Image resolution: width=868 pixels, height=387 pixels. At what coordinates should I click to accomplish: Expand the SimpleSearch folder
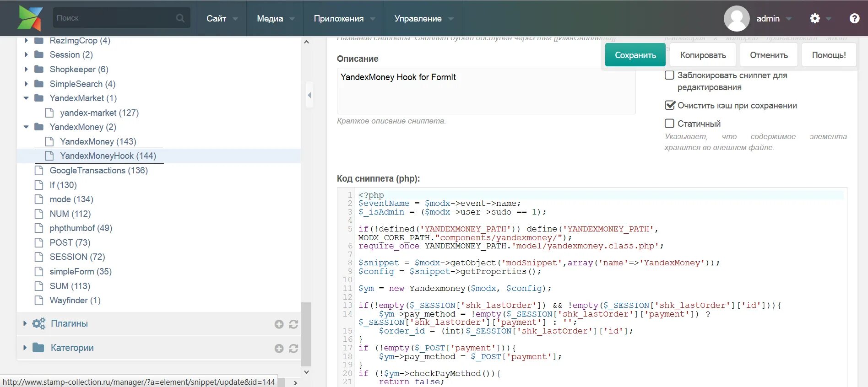tap(26, 84)
